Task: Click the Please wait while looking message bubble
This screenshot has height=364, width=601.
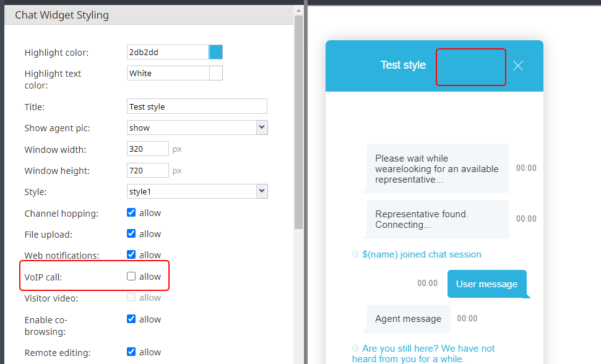Action: tap(438, 168)
